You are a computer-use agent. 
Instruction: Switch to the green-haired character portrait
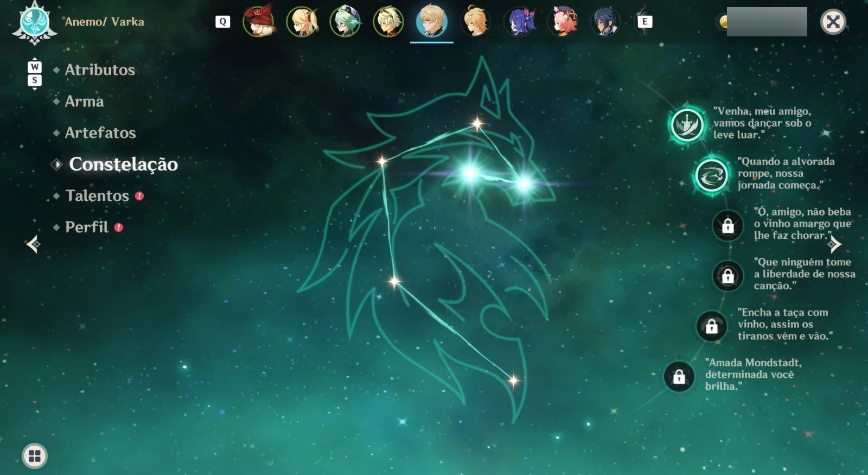click(346, 22)
